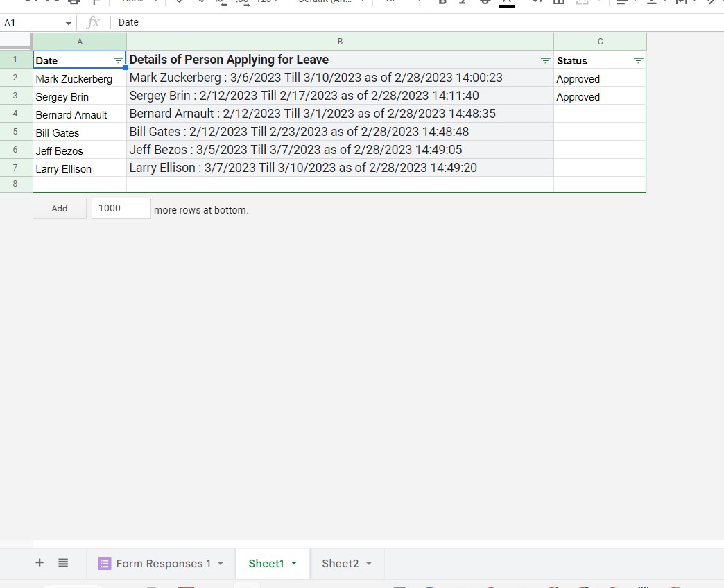Select Approved status in Mark Zuckerberg row
Viewport: 724px width, 588px height.
599,78
